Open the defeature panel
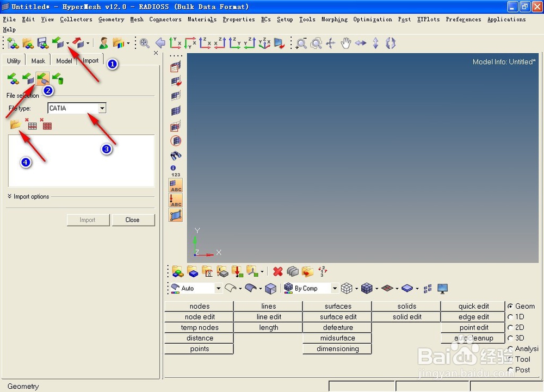 tap(338, 327)
